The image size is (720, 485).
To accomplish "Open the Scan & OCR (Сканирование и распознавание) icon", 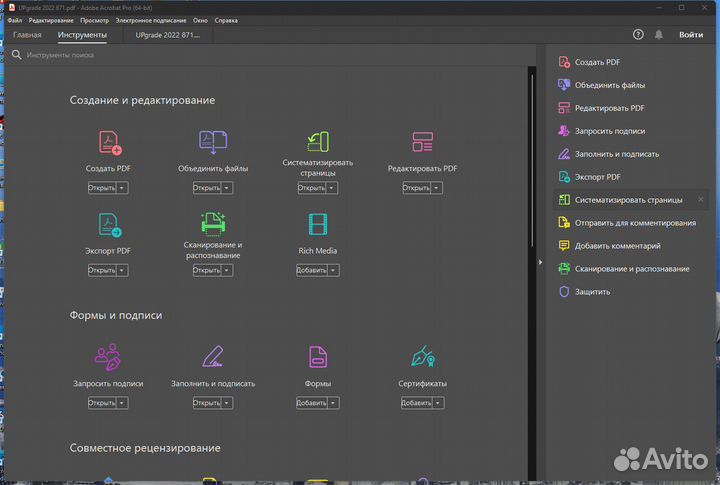I will [x=213, y=224].
